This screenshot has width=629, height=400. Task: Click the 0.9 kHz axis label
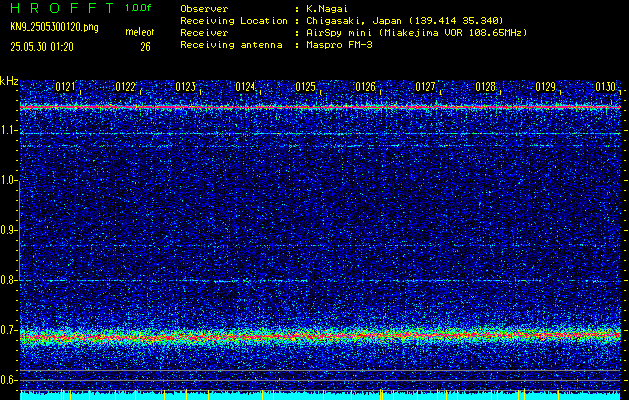tap(9, 230)
